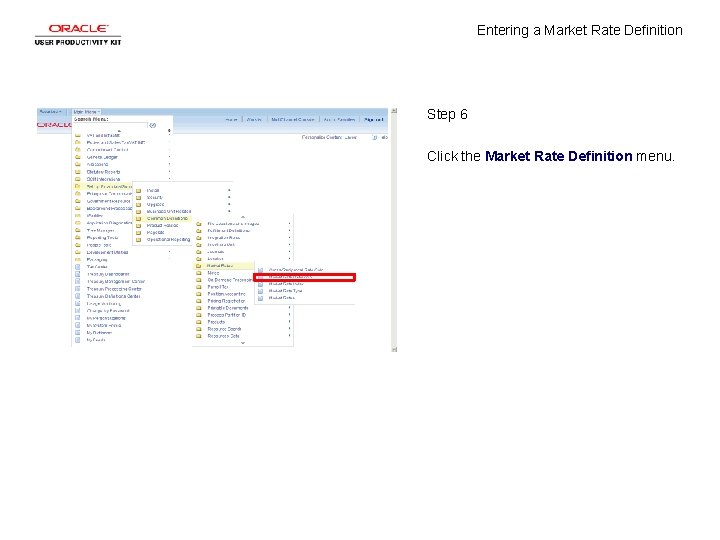Open the My Feeds menu item
The height and width of the screenshot is (540, 720).
point(96,340)
